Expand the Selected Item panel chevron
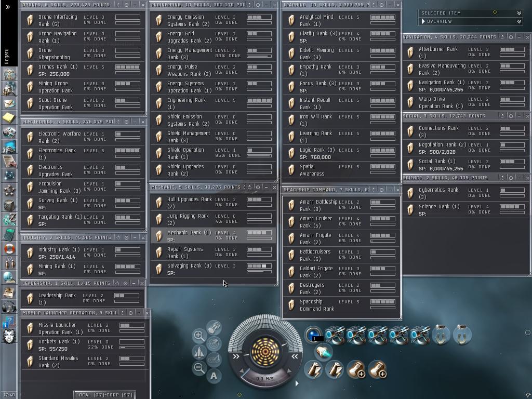Screen dimensions: 532x399 pos(519,13)
